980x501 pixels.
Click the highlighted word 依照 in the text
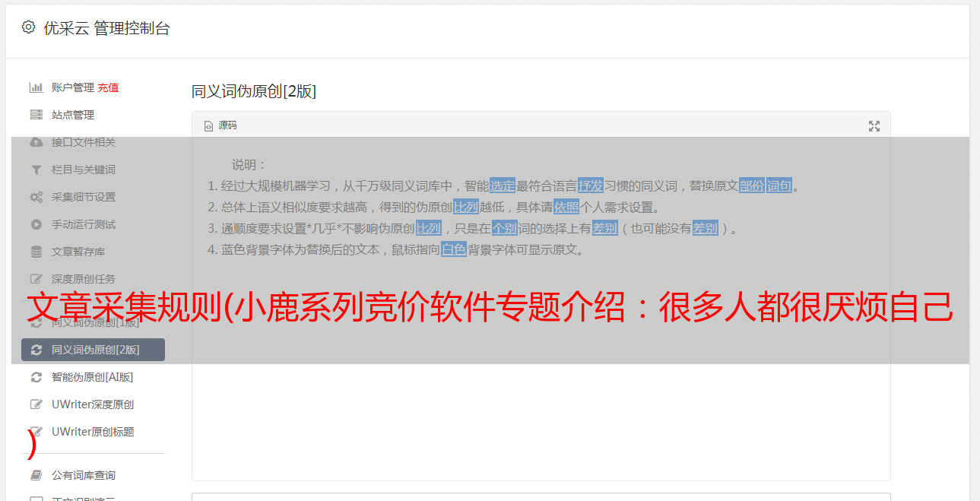pyautogui.click(x=566, y=207)
